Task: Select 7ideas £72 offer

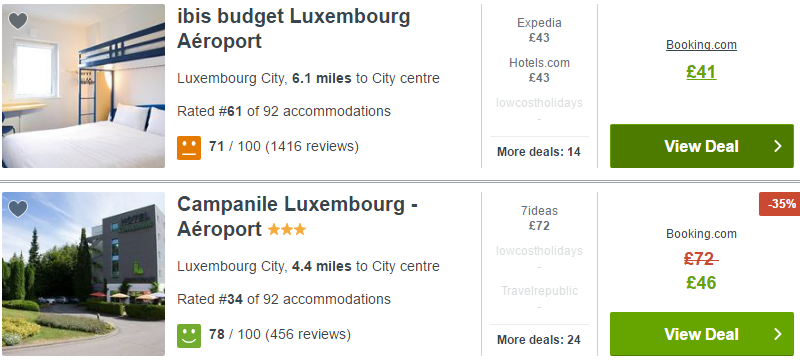Action: [539, 218]
